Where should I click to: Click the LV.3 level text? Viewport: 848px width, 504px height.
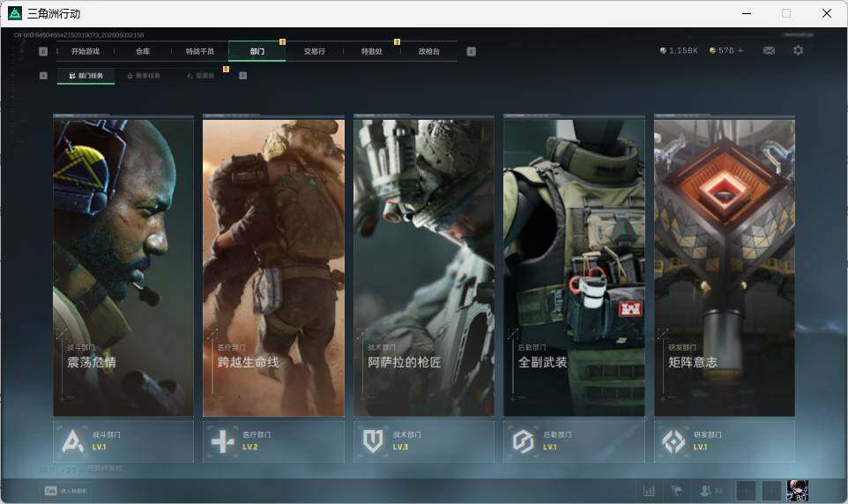tap(400, 448)
